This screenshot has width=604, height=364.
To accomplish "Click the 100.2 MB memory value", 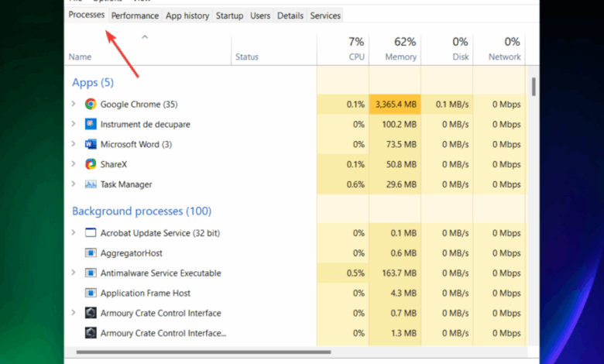I will pyautogui.click(x=399, y=125).
